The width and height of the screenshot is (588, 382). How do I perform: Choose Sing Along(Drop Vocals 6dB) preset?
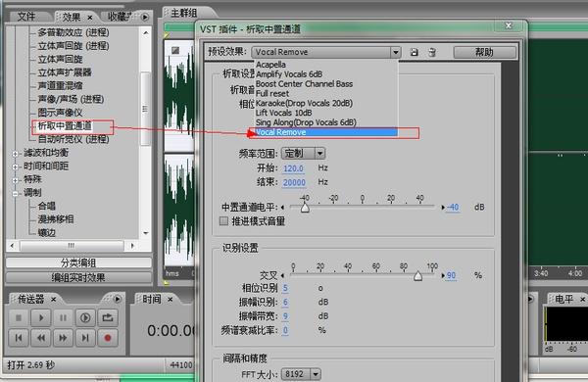pos(306,122)
